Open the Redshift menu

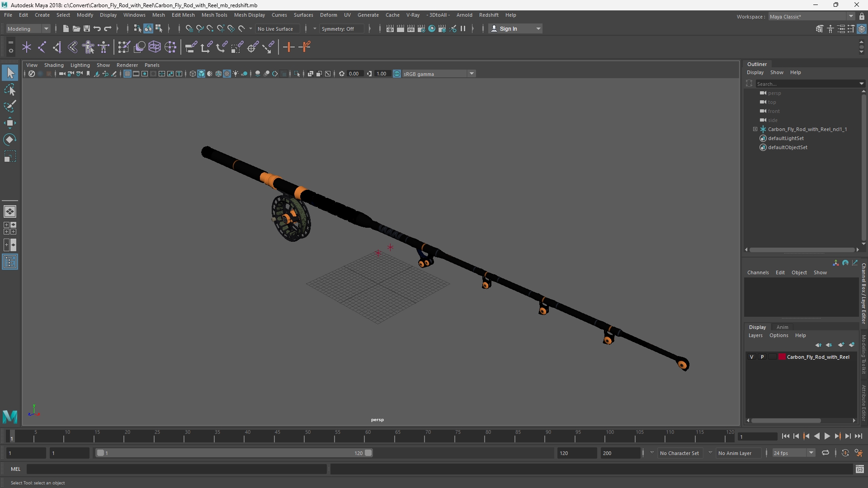pos(489,15)
